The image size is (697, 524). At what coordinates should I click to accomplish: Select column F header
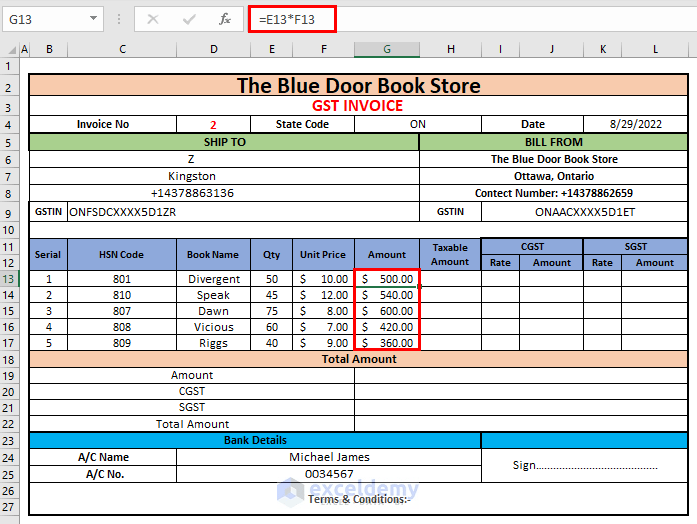click(324, 49)
